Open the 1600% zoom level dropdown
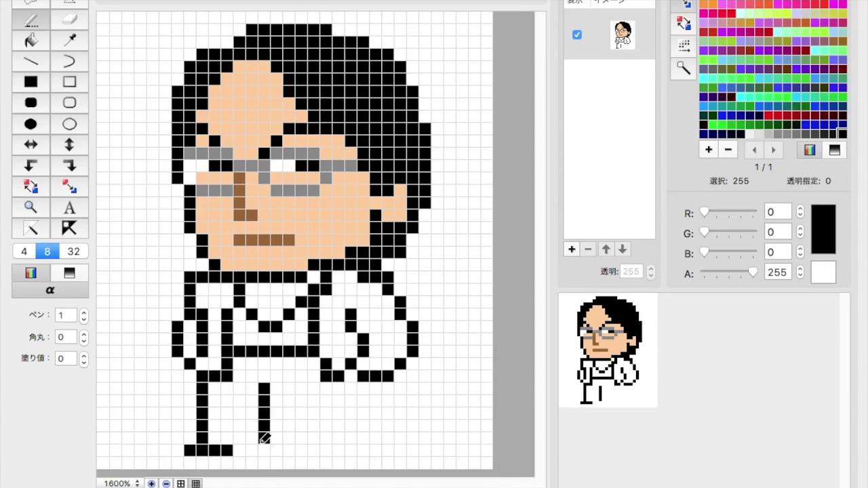This screenshot has width=868, height=488. pyautogui.click(x=122, y=483)
